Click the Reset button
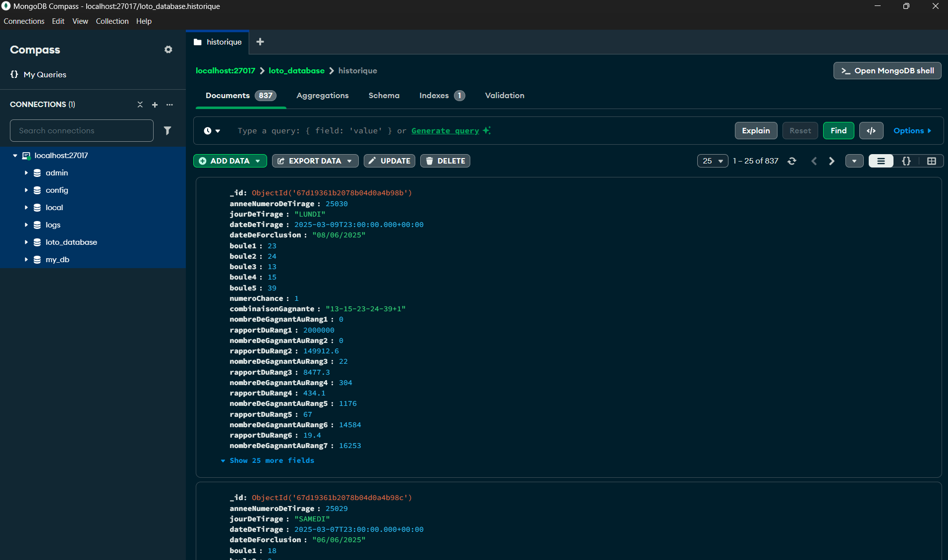This screenshot has height=560, width=948. [x=800, y=131]
